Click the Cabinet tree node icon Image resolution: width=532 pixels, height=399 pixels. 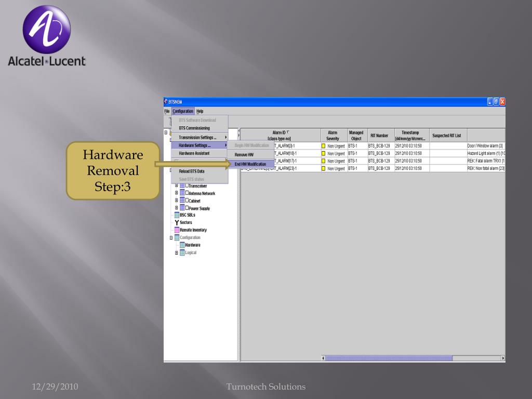pos(182,201)
